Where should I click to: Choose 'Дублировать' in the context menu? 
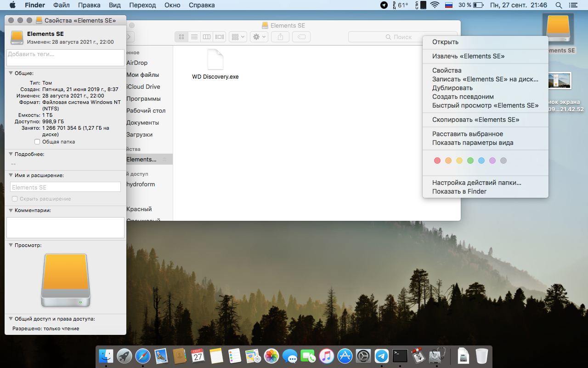pos(485,88)
